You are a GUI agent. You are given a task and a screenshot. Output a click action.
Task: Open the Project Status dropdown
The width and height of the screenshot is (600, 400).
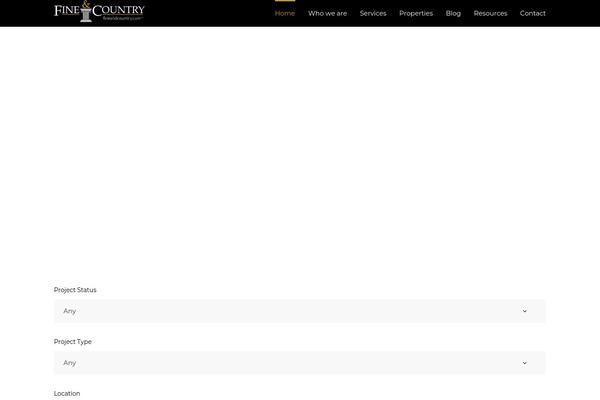click(x=300, y=311)
